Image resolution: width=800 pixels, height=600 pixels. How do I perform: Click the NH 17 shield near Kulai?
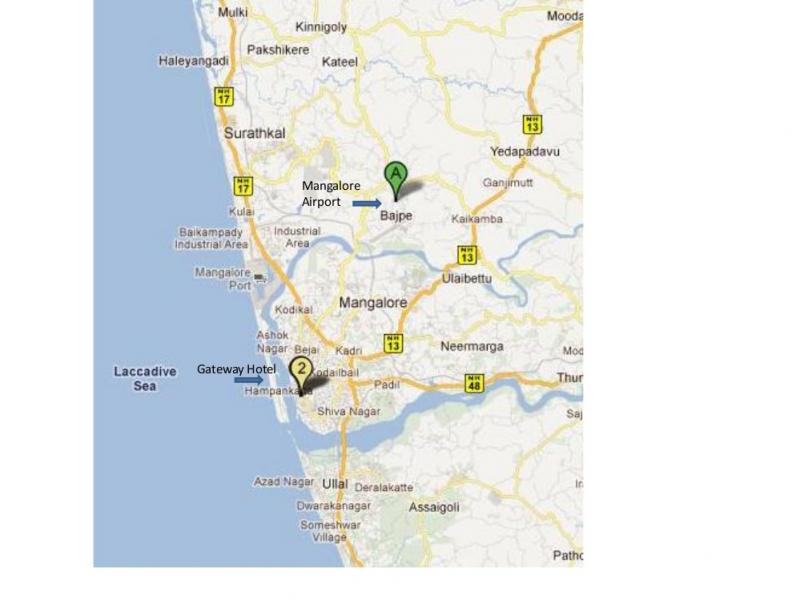click(x=243, y=186)
